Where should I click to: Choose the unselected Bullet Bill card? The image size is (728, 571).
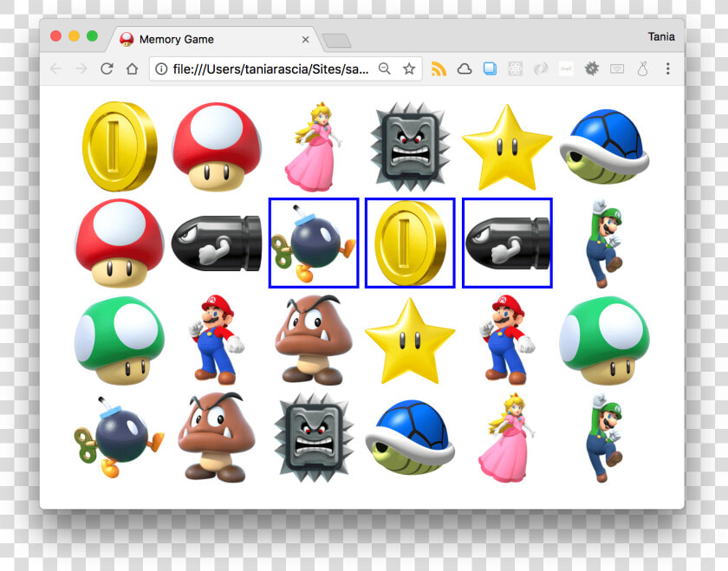coord(217,243)
